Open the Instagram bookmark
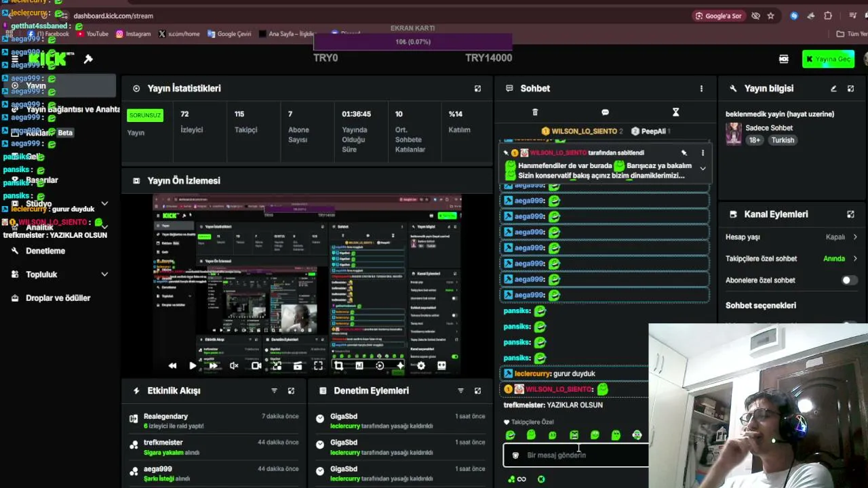Image resolution: width=868 pixels, height=488 pixels. tap(134, 34)
